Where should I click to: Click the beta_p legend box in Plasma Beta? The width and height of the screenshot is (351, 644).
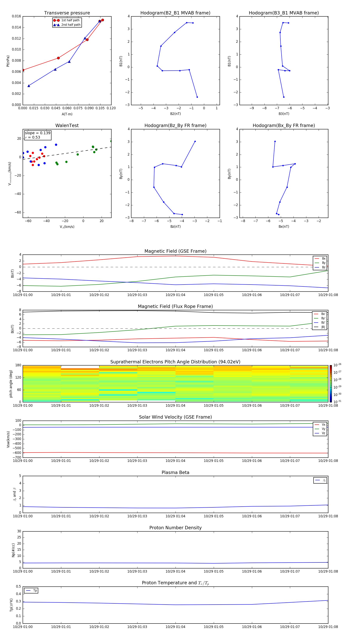pos(320,480)
